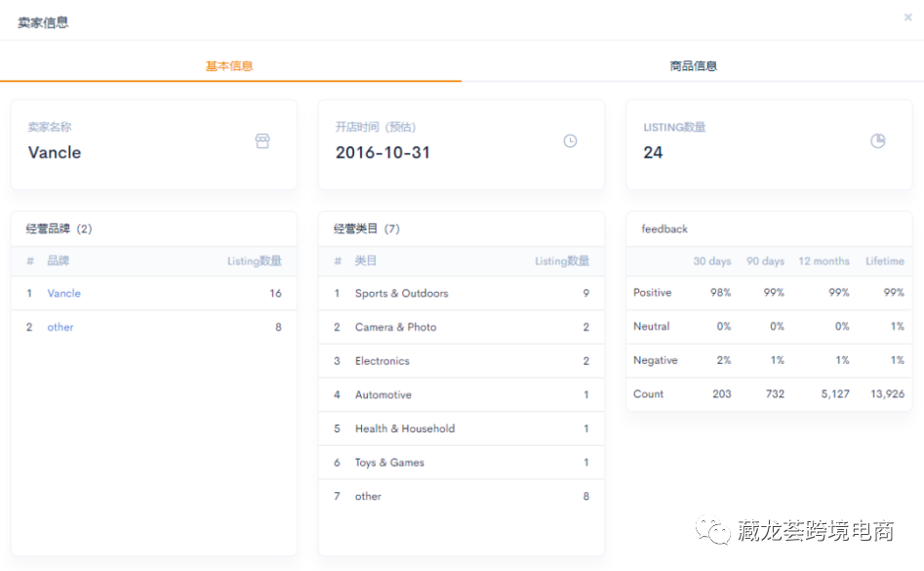Select the clock icon in the store opening date card
Screen dimensions: 924x571
point(570,141)
